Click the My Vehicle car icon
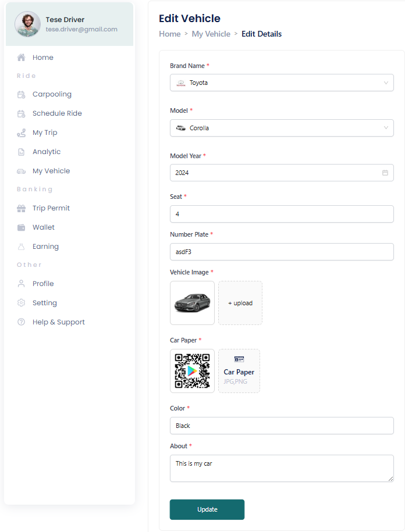This screenshot has width=405, height=532. point(21,171)
